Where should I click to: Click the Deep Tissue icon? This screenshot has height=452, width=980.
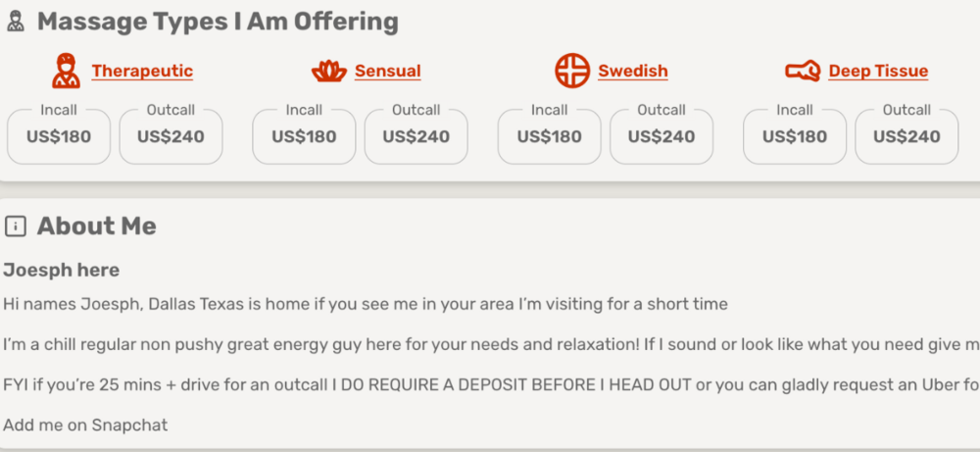(803, 71)
